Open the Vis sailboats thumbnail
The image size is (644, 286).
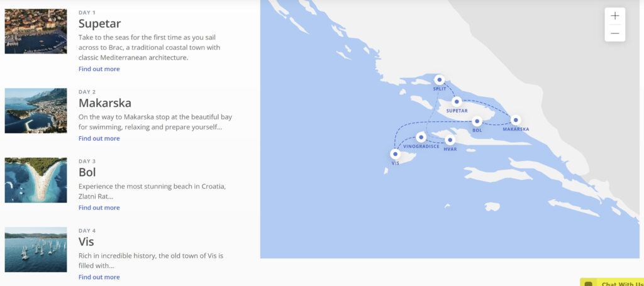36,250
